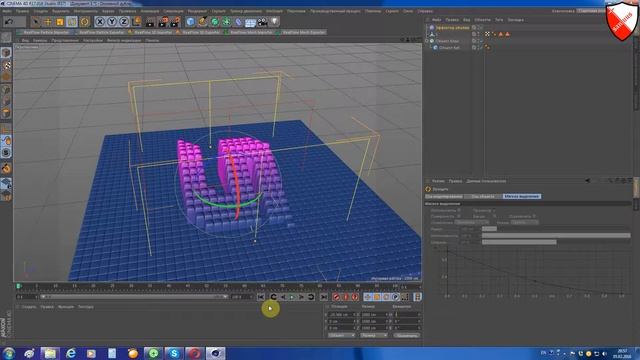
Task: Open the Deformer objects icon
Action: (x=238, y=21)
